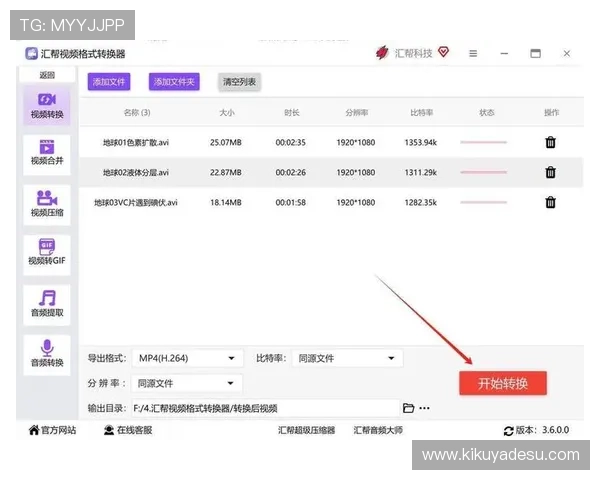Click the 00:02:26 duration cell

coord(291,173)
